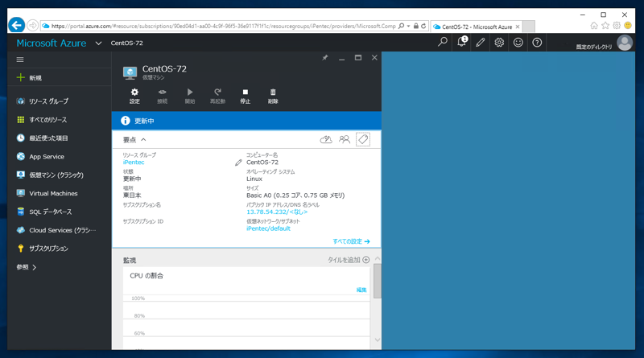The width and height of the screenshot is (644, 358).
Task: Click 再起動 restart in the VM toolbar
Action: coord(217,96)
